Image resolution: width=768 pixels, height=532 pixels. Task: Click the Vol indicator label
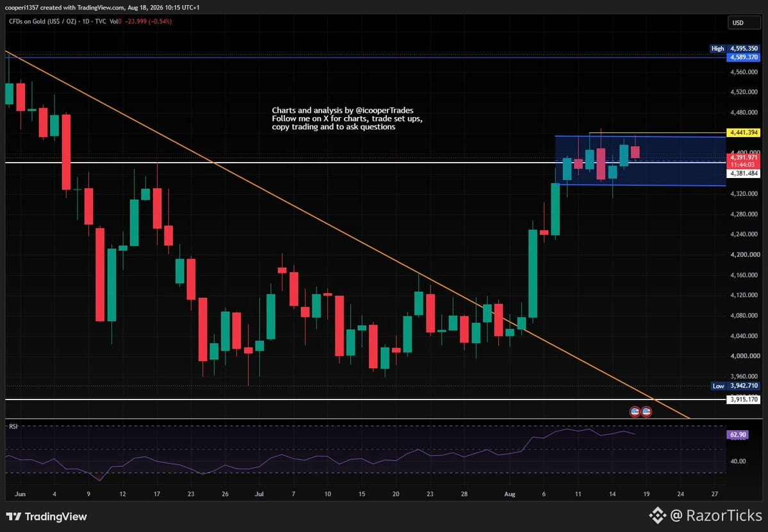pos(114,22)
